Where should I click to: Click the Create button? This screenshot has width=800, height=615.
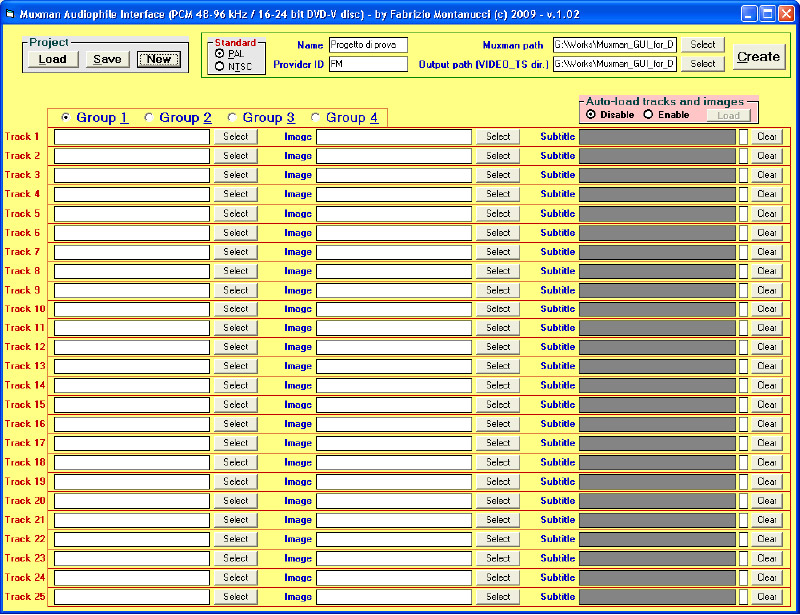click(x=758, y=57)
